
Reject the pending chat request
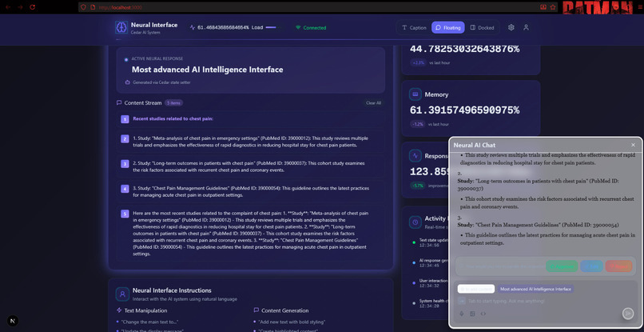[x=618, y=266]
